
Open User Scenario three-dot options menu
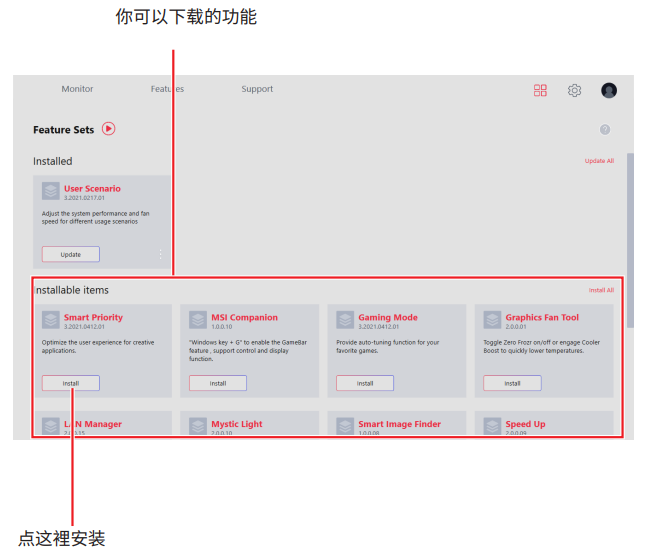pos(160,254)
